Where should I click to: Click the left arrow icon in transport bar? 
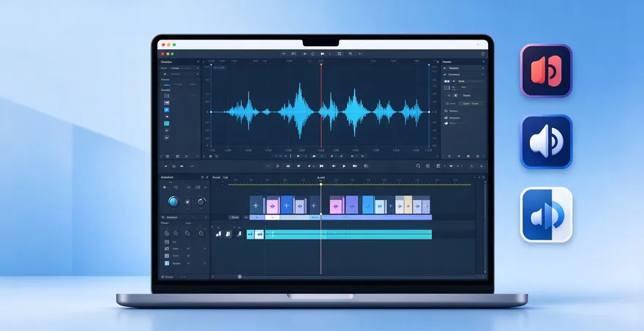pos(334,166)
